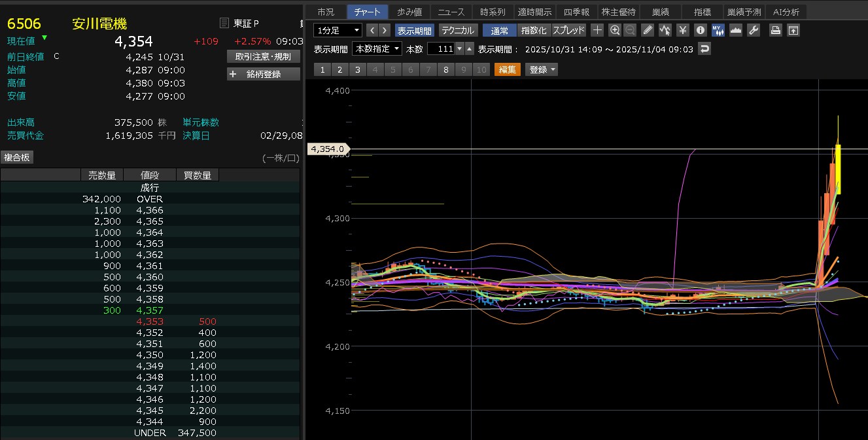The image size is (868, 440).
Task: Click the yen price icon
Action: coord(682,30)
